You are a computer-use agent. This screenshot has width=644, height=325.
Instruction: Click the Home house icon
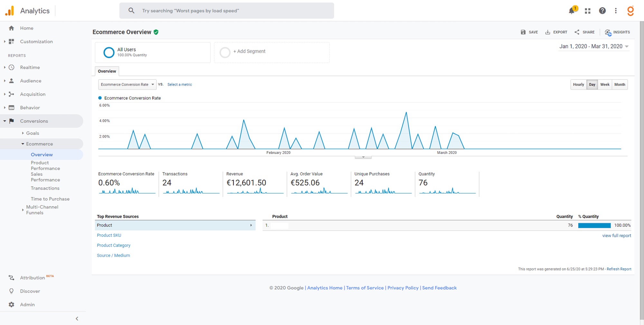point(12,28)
